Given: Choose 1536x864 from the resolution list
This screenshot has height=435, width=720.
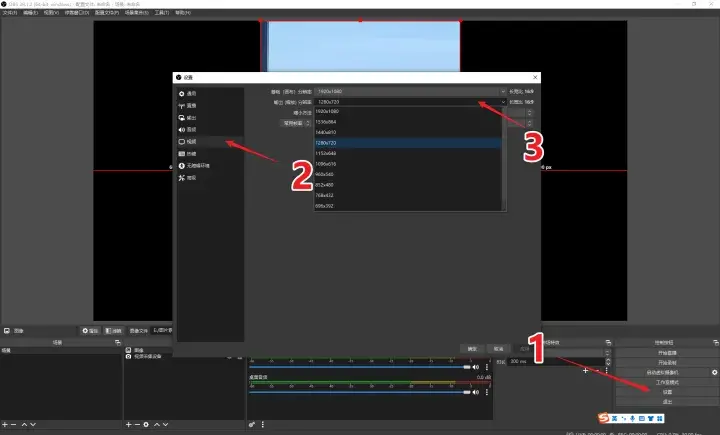Looking at the screenshot, I should [x=332, y=121].
